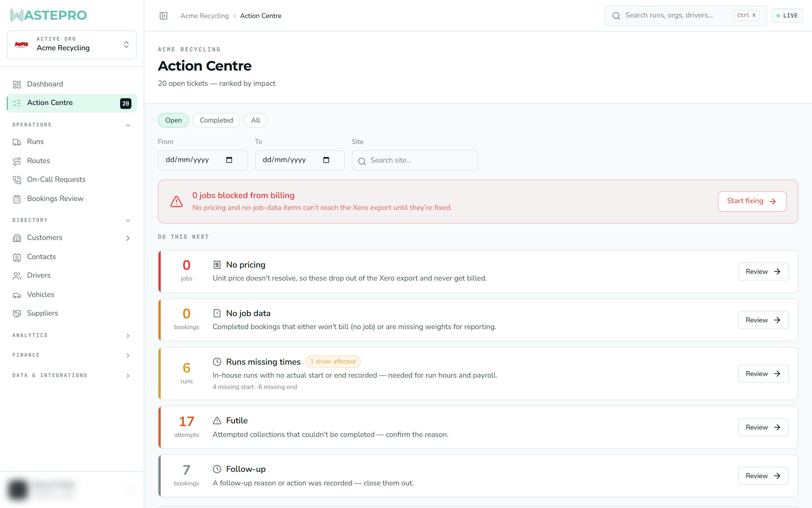This screenshot has width=812, height=508.
Task: Click the Dashboard grid icon
Action: coord(17,84)
